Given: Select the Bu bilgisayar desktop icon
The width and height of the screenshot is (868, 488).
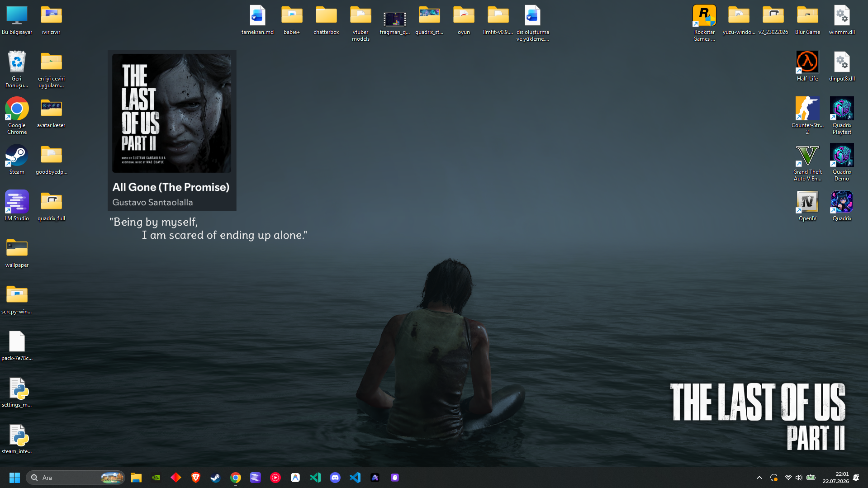Looking at the screenshot, I should (17, 20).
